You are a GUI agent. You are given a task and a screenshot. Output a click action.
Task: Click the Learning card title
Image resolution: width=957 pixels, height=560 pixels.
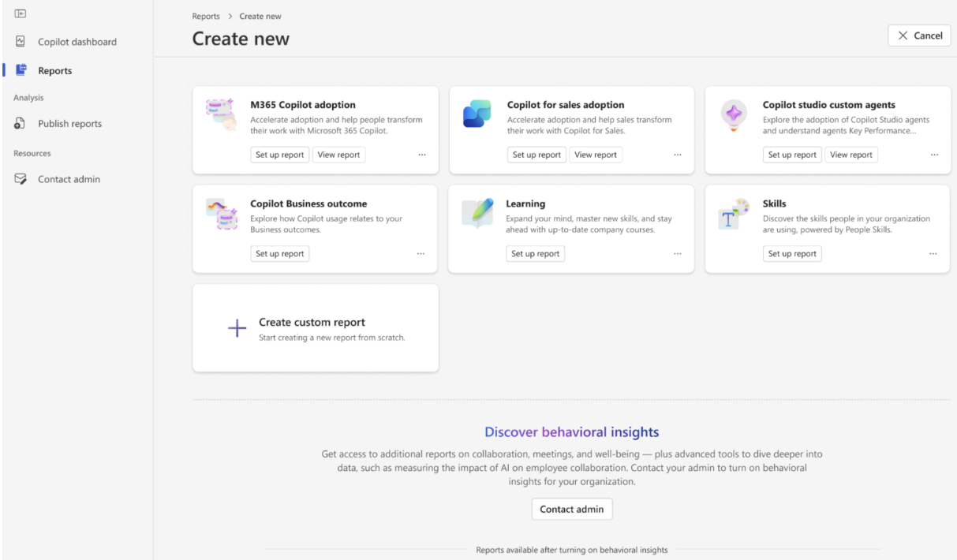click(x=525, y=203)
